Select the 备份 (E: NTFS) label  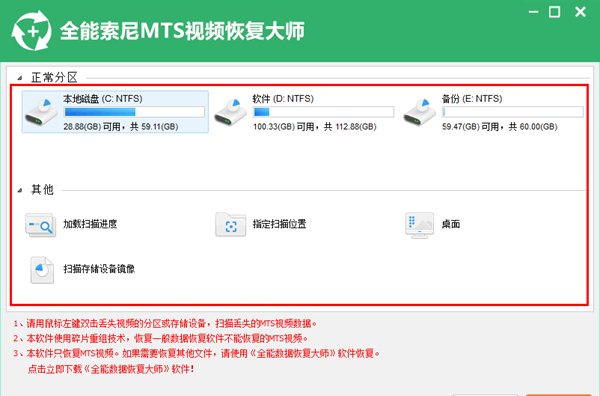pos(472,99)
